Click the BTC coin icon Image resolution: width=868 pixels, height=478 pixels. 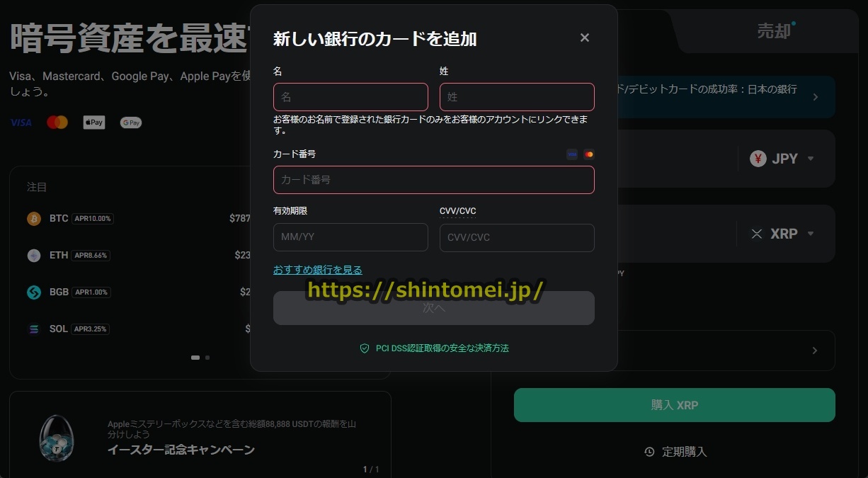point(34,219)
